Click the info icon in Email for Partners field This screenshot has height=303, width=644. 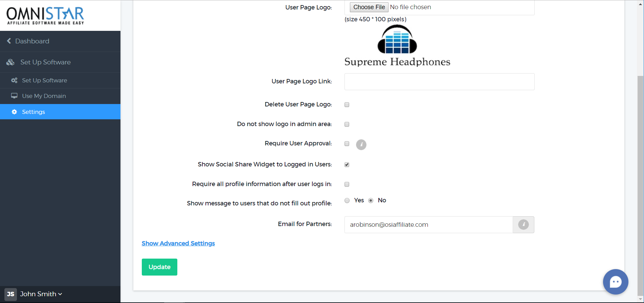tap(523, 225)
